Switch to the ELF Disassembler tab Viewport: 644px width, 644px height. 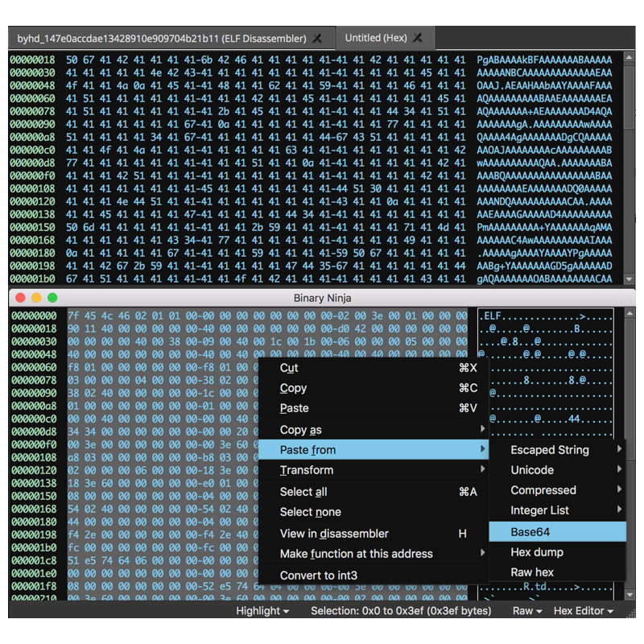tap(161, 39)
